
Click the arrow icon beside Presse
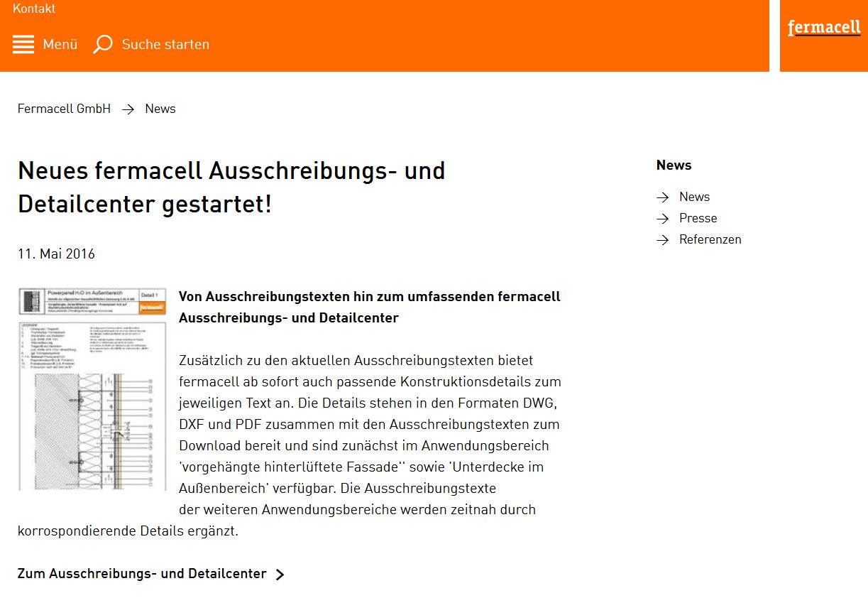tap(663, 219)
